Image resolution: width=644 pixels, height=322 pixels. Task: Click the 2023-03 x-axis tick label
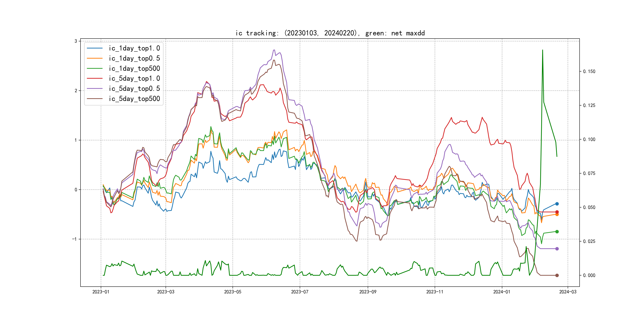click(x=166, y=292)
